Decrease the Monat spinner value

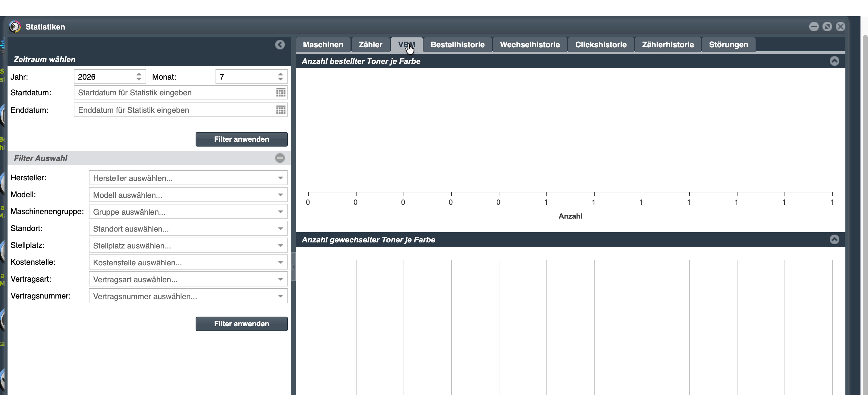[x=280, y=79]
